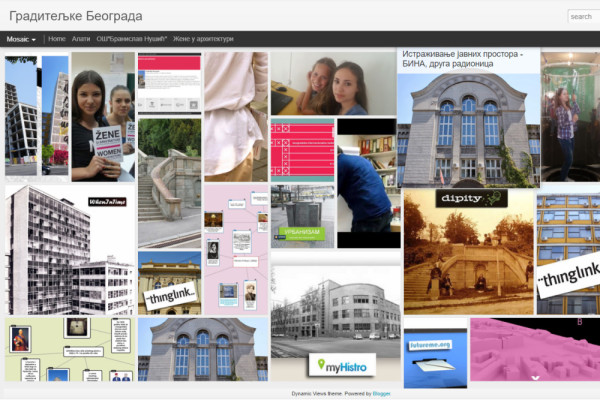This screenshot has height=400, width=600.
Task: Go to the Home page
Action: 57,39
